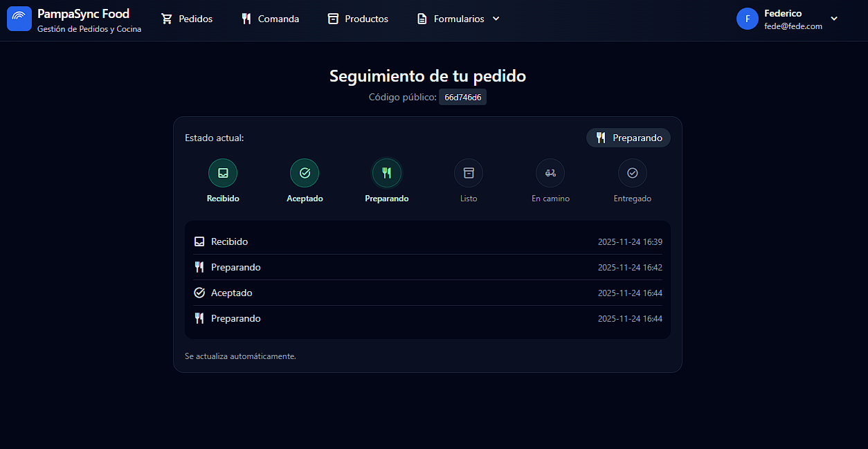868x449 pixels.
Task: Select the Recibido status icon in the timeline
Action: pyautogui.click(x=222, y=173)
